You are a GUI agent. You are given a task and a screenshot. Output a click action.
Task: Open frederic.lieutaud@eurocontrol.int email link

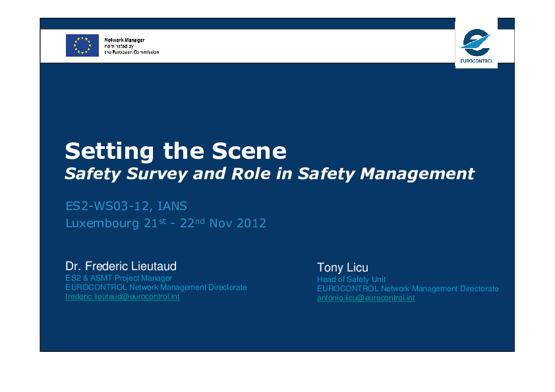click(x=122, y=297)
